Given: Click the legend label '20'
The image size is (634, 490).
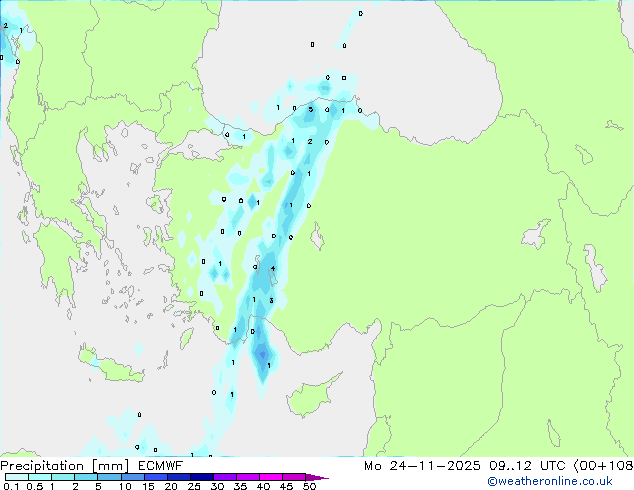Looking at the screenshot, I should [171, 486].
